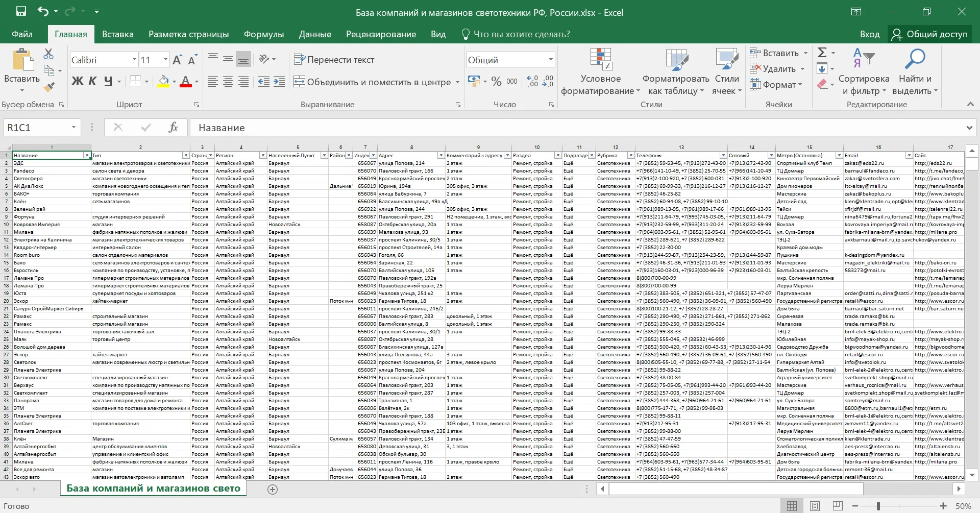Click the Вход sign-in link
The image size is (980, 513).
(870, 34)
